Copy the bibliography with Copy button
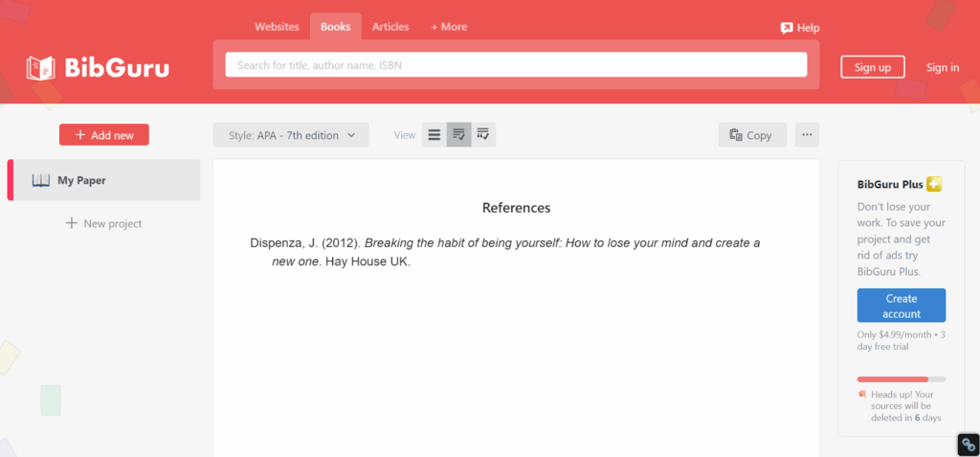This screenshot has width=980, height=457. [752, 134]
